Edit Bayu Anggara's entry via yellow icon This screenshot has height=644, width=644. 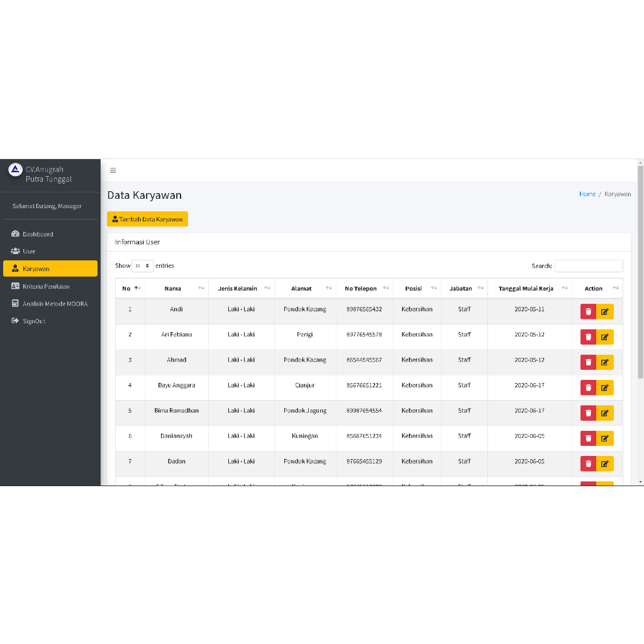pos(605,387)
